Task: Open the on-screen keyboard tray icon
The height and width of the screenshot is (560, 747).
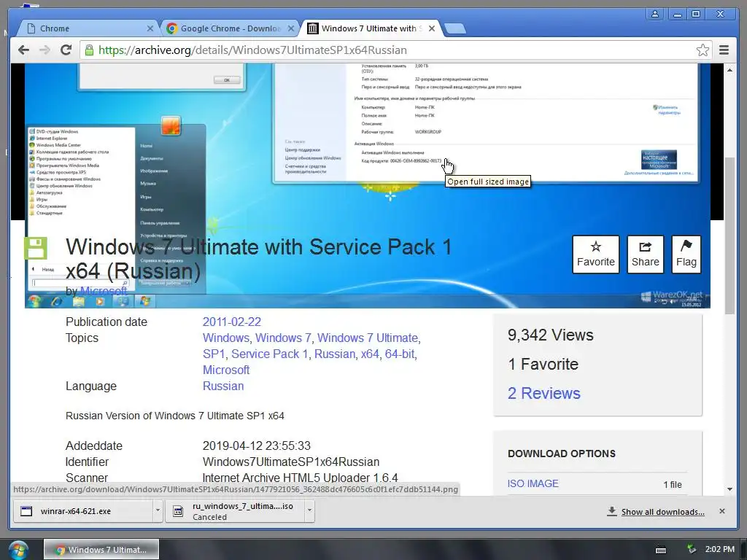Action: [x=661, y=550]
